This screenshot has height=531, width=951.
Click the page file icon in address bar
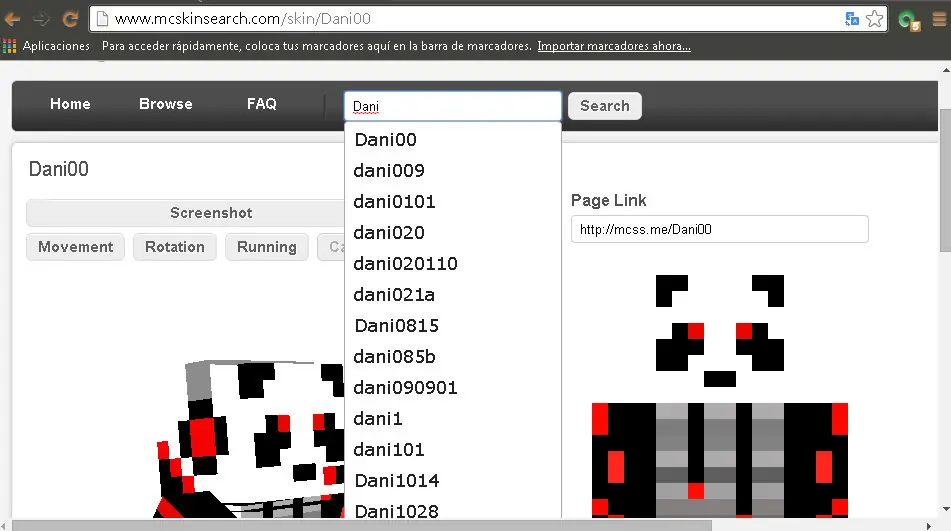(x=102, y=19)
